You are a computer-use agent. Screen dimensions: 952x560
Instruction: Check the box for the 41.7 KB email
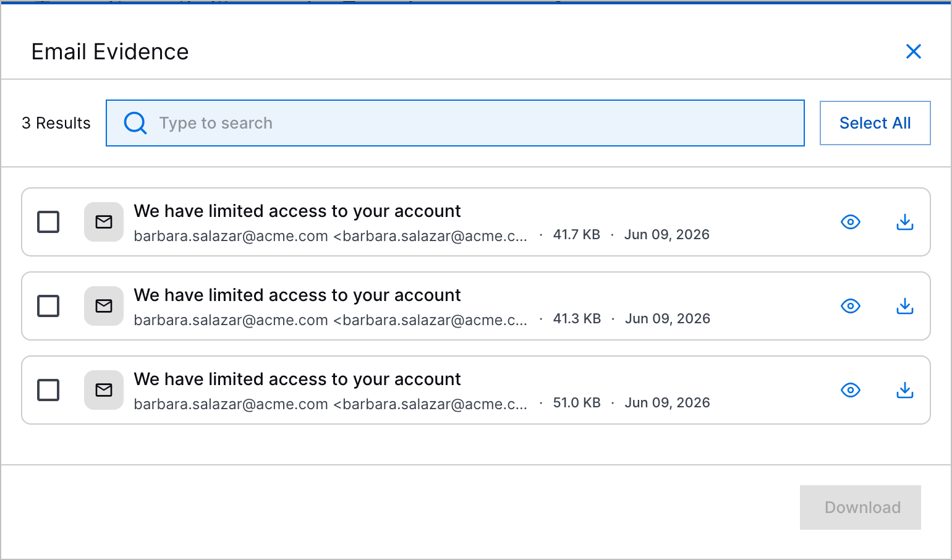click(x=48, y=222)
